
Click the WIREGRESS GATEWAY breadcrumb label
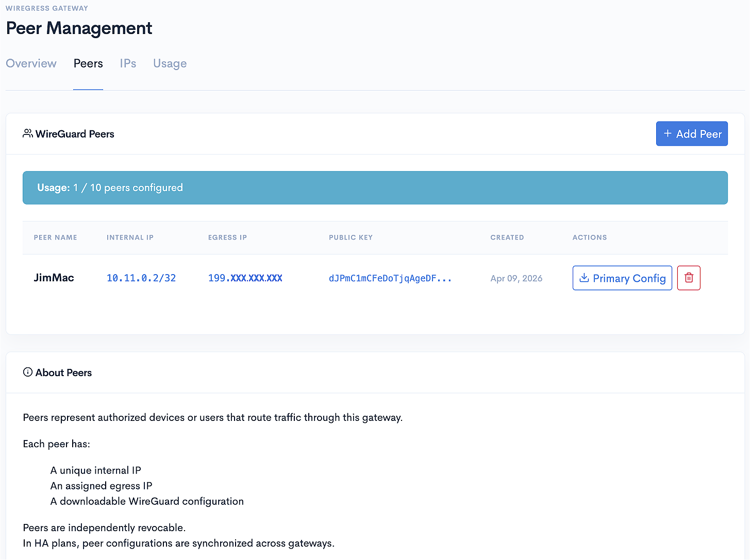(x=47, y=8)
